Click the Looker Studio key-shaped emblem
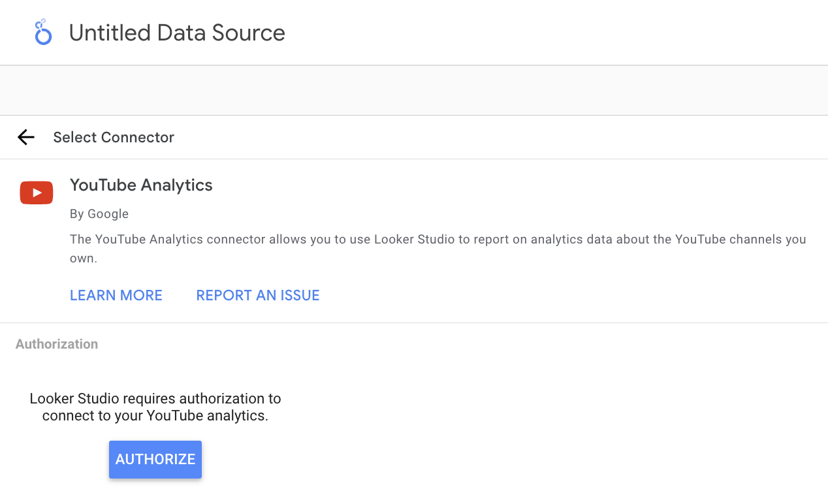The height and width of the screenshot is (504, 828). [x=42, y=32]
